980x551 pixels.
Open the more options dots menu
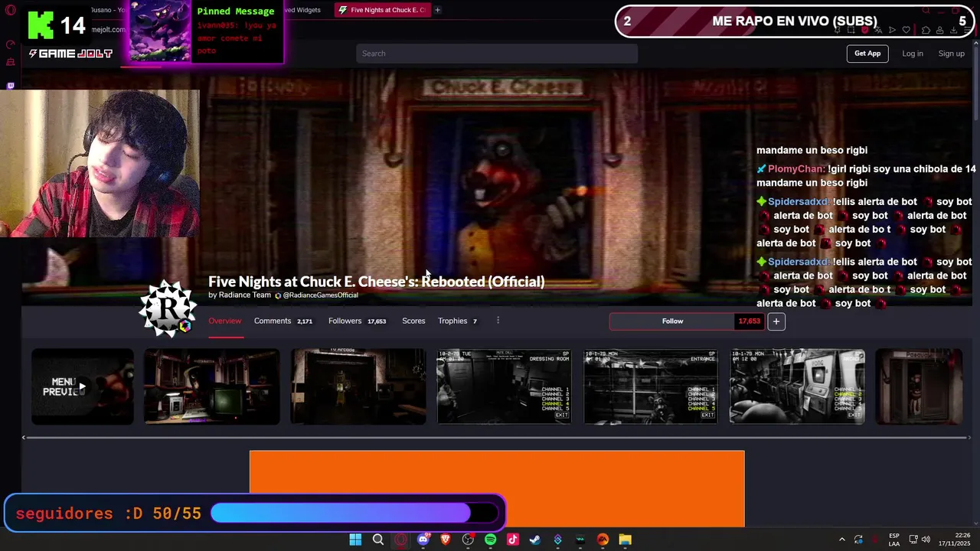[x=498, y=321]
